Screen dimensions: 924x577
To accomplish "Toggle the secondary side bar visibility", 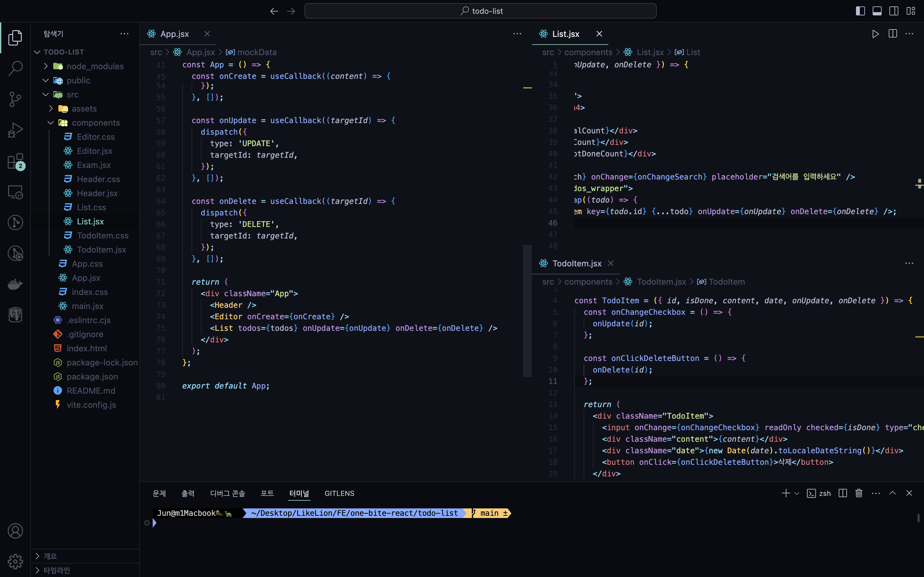I will click(894, 11).
